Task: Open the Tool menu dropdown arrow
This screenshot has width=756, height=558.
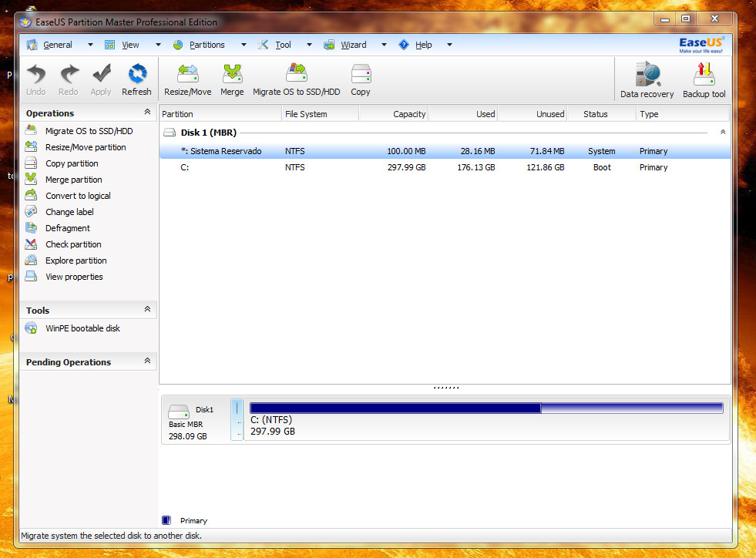Action: coord(310,45)
